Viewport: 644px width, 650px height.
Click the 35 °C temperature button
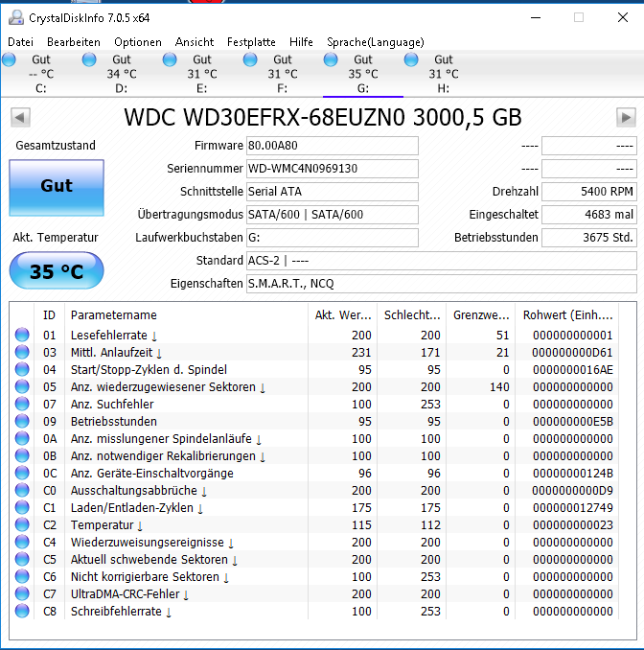coord(56,271)
